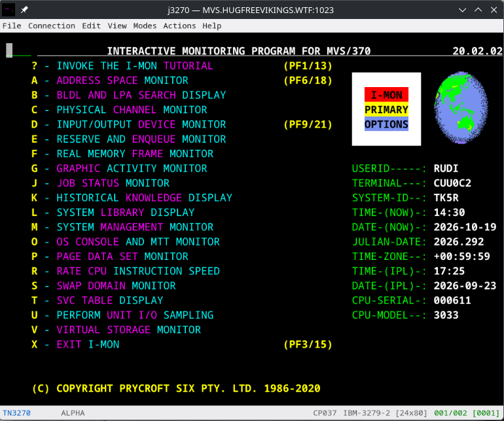The width and height of the screenshot is (504, 421).
Task: Select ADDRESS SPACE MONITOR option
Action: pos(122,81)
